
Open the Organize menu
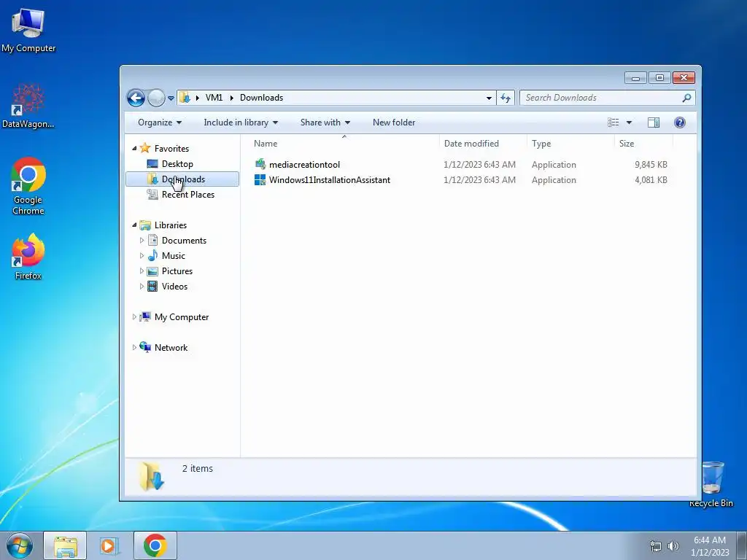tap(160, 122)
